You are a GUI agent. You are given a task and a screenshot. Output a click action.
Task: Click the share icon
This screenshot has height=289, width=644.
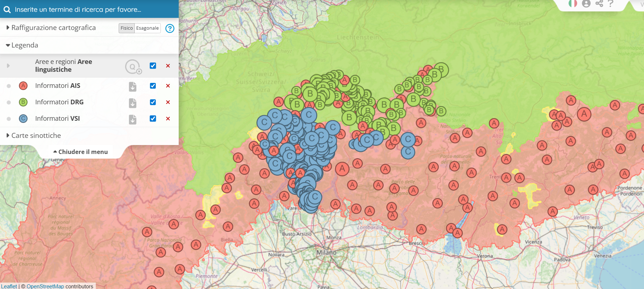[x=599, y=4]
